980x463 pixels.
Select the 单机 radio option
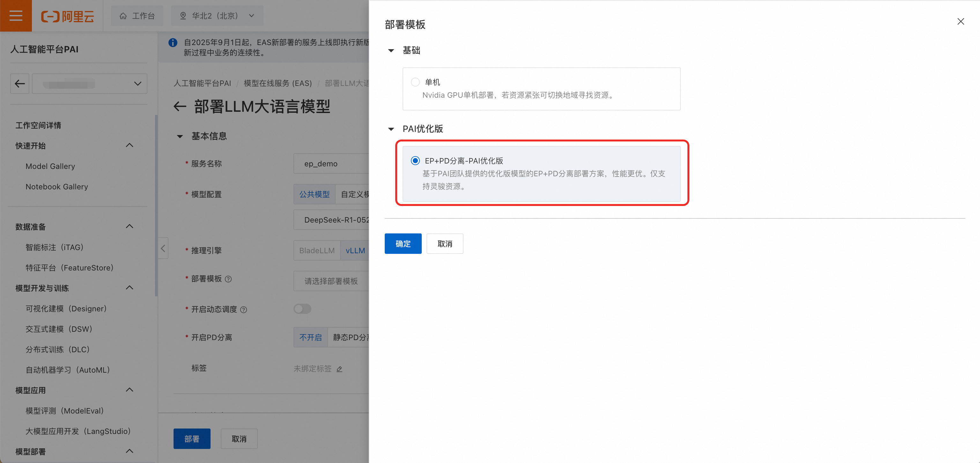tap(415, 82)
